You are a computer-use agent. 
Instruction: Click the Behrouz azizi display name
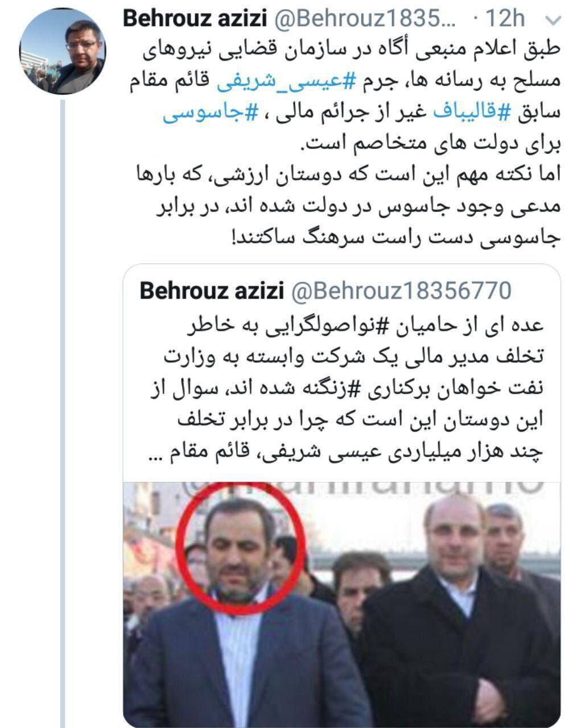point(195,20)
